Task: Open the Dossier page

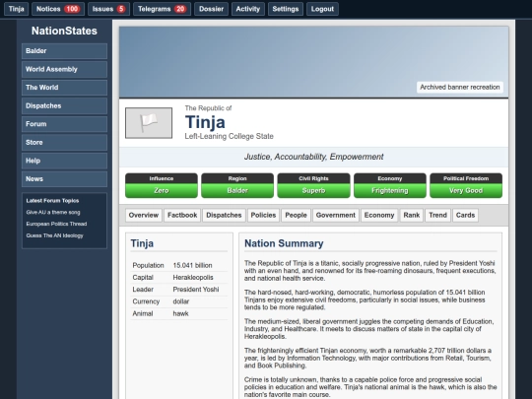Action: (x=211, y=9)
